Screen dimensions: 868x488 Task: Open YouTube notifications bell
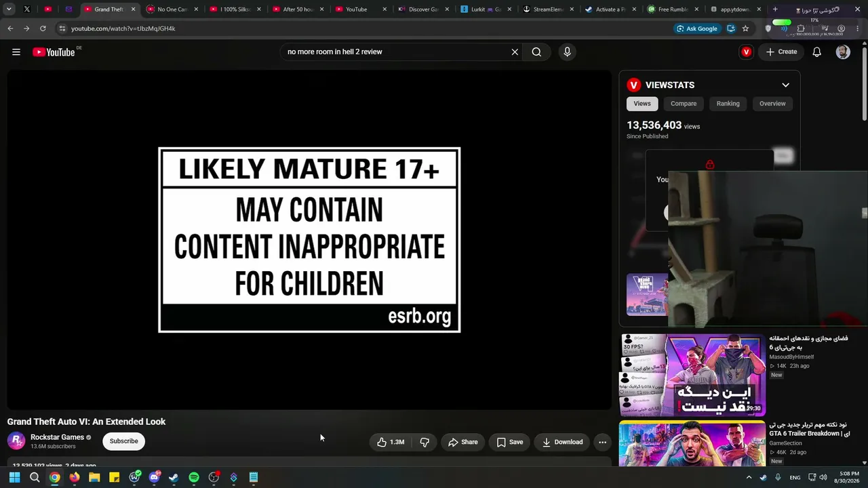(x=817, y=52)
